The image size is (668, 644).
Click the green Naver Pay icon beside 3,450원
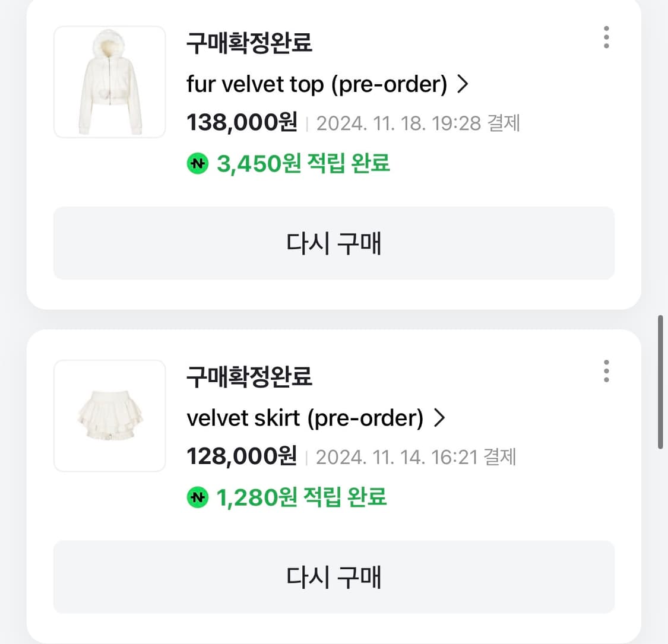pos(197,164)
